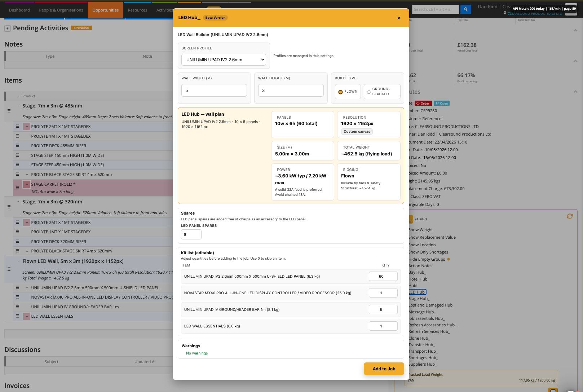Click drag handle for PROLYTE DECK 320MM RISER

tap(17, 241)
